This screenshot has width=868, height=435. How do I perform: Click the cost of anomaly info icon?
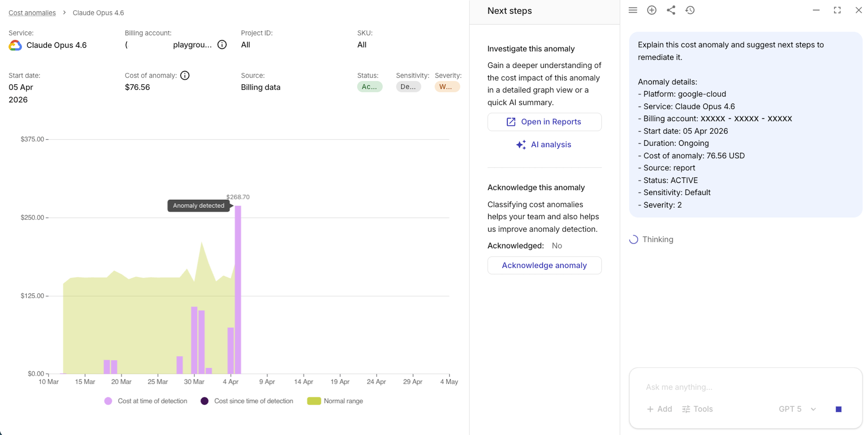point(185,75)
